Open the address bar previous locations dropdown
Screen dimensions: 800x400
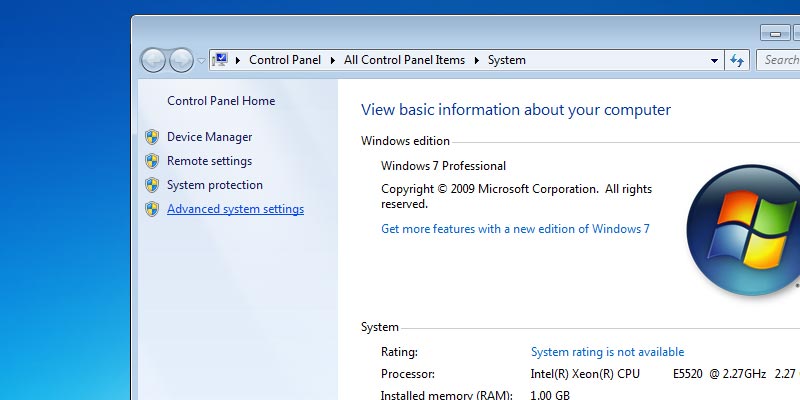714,60
